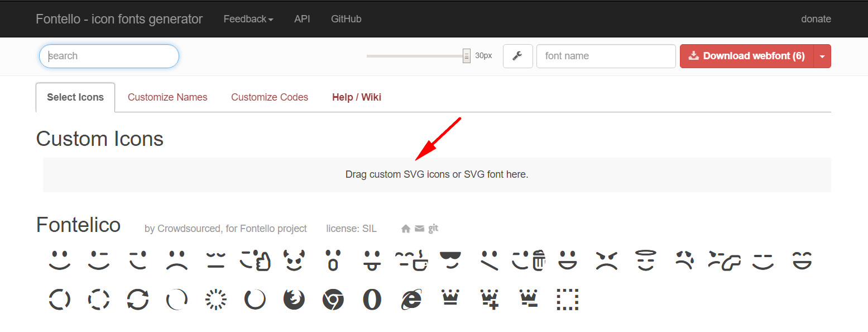Select the dashed marquee square icon
This screenshot has height=332, width=868.
coord(568,300)
